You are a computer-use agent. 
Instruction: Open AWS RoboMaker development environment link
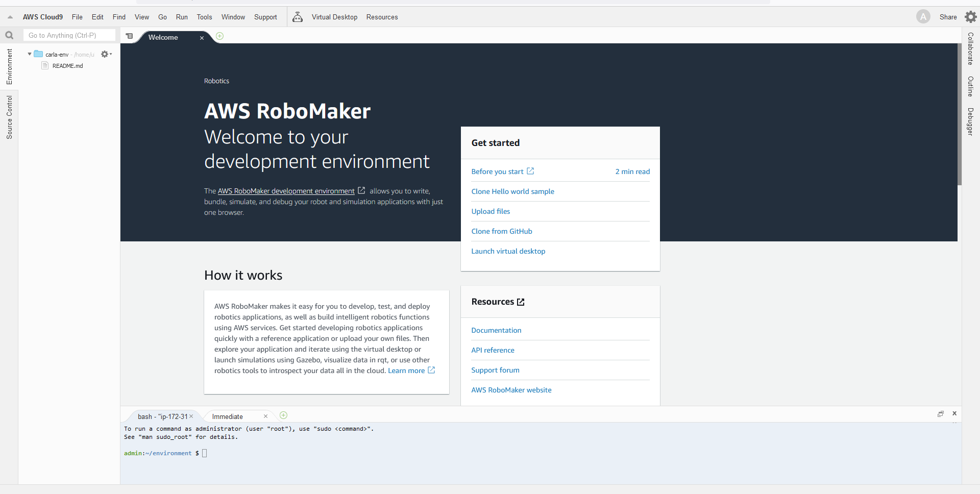click(286, 191)
